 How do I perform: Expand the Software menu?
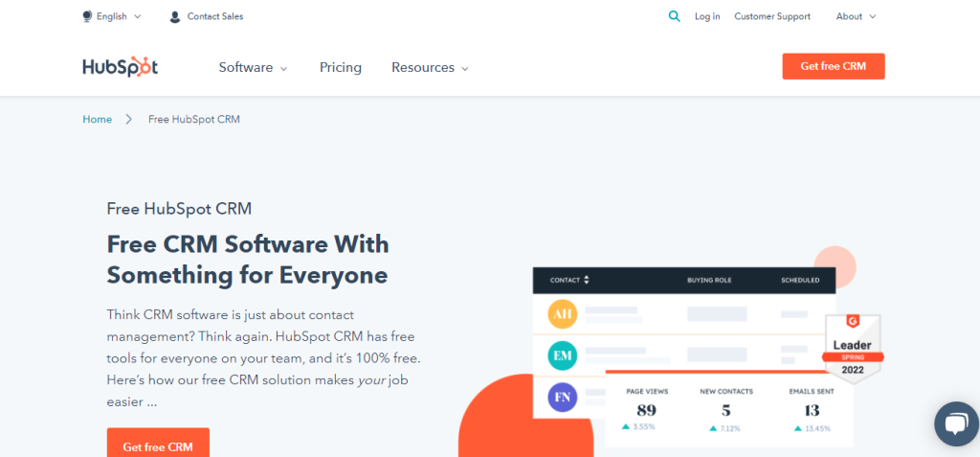pyautogui.click(x=253, y=68)
